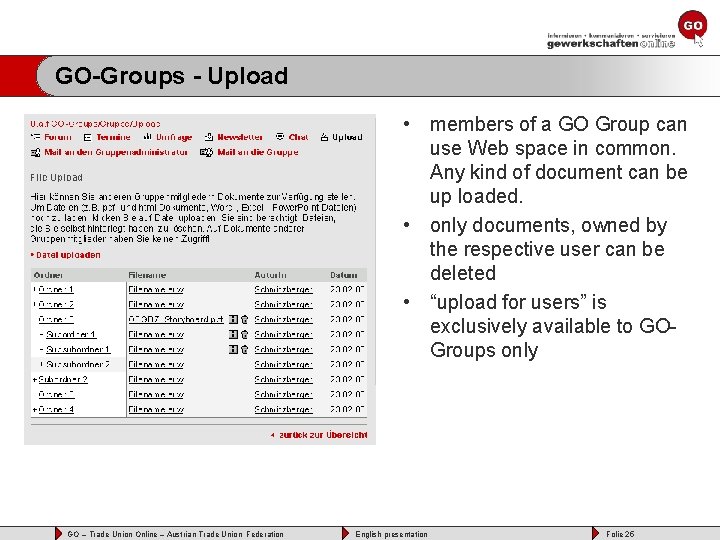Click the Datei uploaden link
Viewport: 720px width, 540px height.
tap(66, 255)
